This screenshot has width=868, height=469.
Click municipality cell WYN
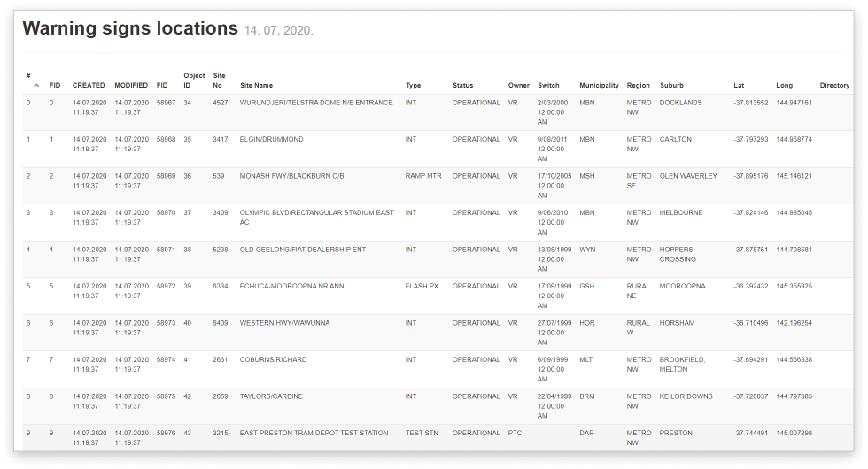(587, 250)
